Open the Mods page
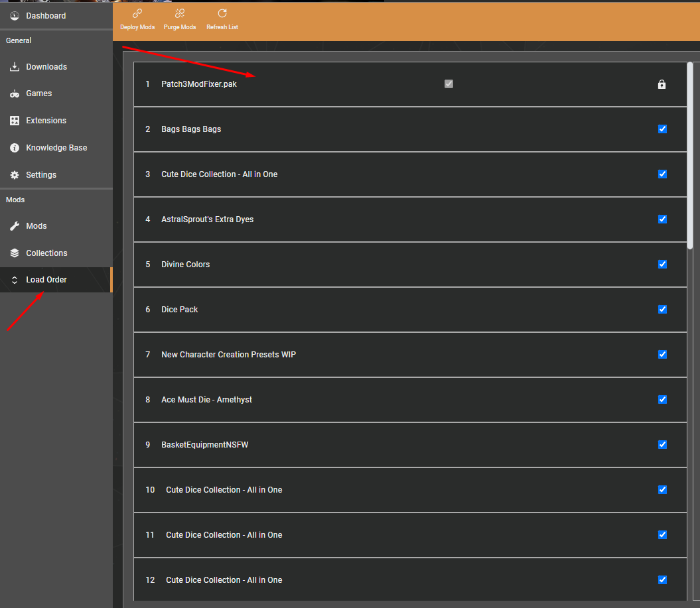This screenshot has height=608, width=700. 56,226
